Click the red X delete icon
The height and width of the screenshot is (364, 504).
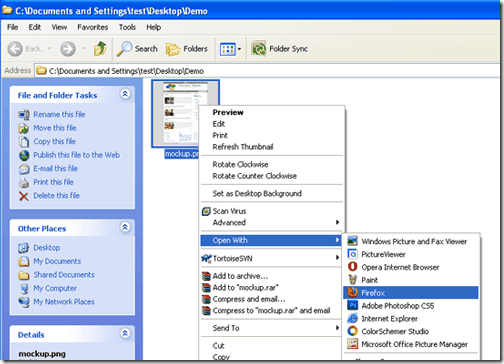24,196
